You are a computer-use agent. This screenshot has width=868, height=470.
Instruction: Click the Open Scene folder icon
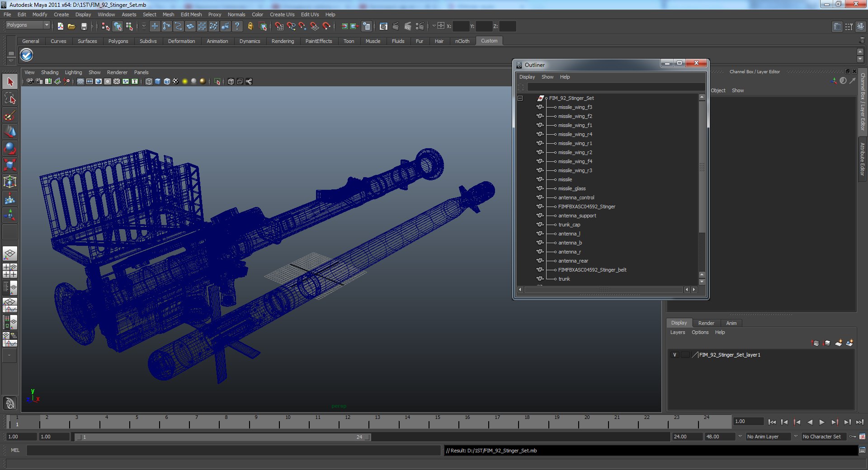(71, 27)
